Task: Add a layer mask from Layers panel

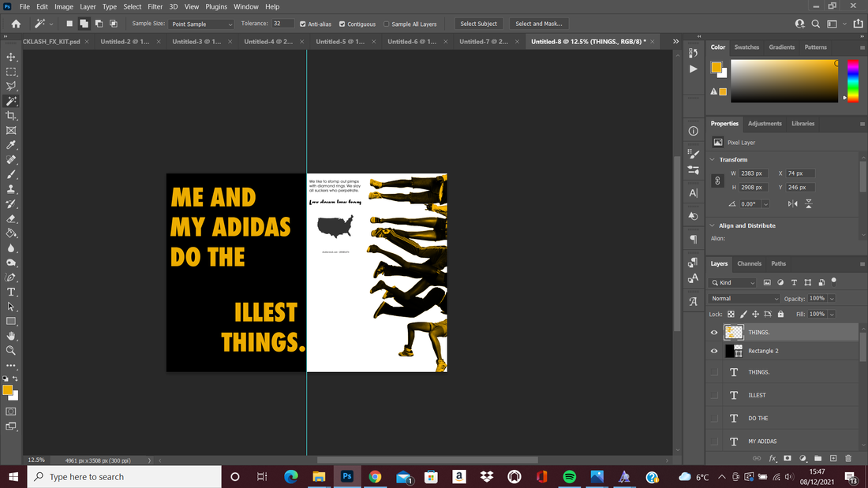Action: click(x=788, y=458)
